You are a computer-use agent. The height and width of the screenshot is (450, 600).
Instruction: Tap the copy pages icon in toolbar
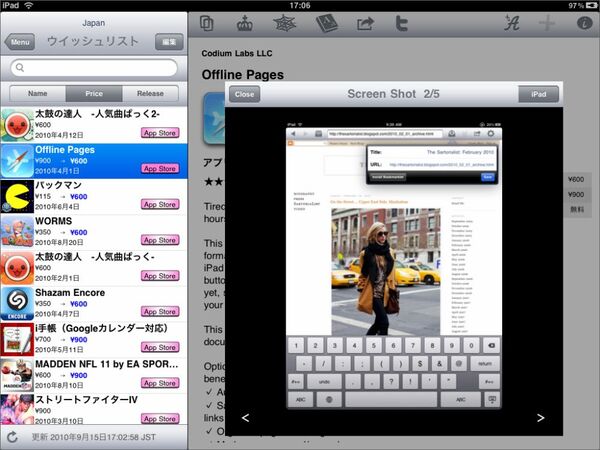coord(207,23)
